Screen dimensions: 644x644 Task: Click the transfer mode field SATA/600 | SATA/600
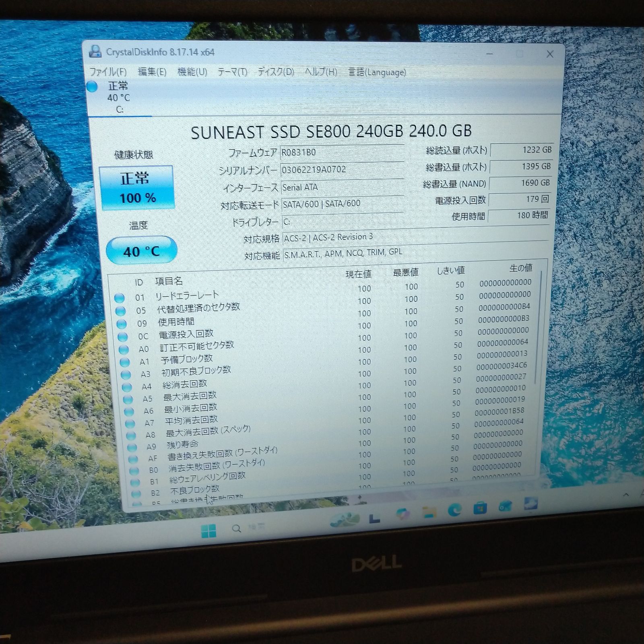click(x=343, y=204)
